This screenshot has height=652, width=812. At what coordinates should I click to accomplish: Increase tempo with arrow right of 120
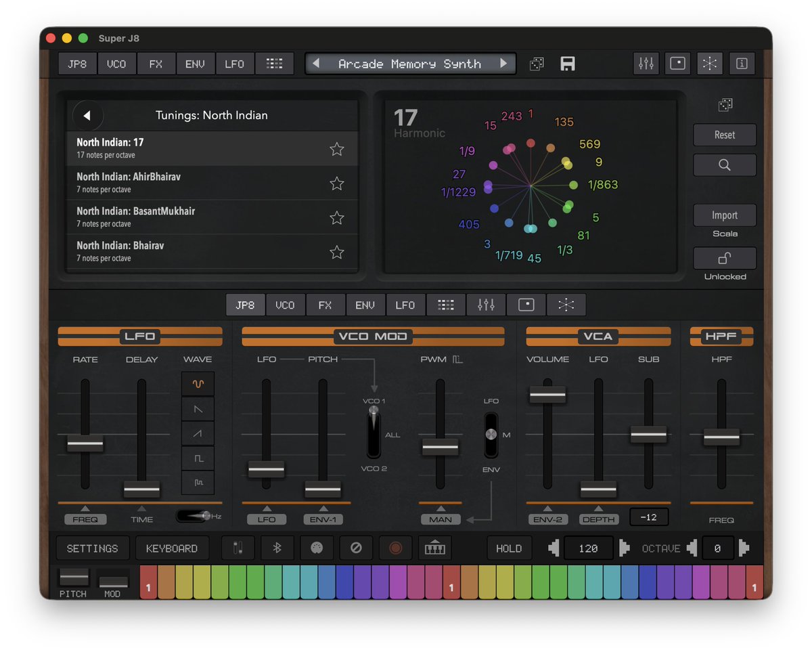pyautogui.click(x=624, y=548)
